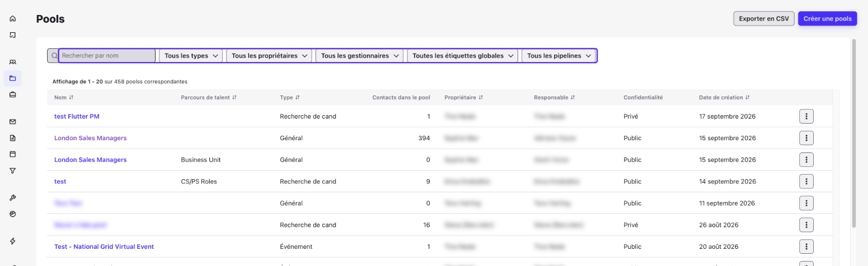
Task: Click the Affichage de 1 - 20 results text
Action: pos(120,81)
